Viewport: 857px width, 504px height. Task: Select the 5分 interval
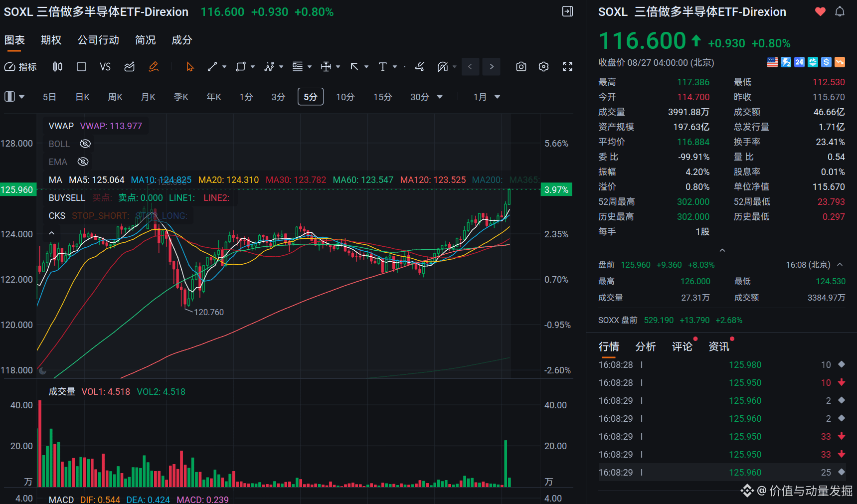point(311,97)
